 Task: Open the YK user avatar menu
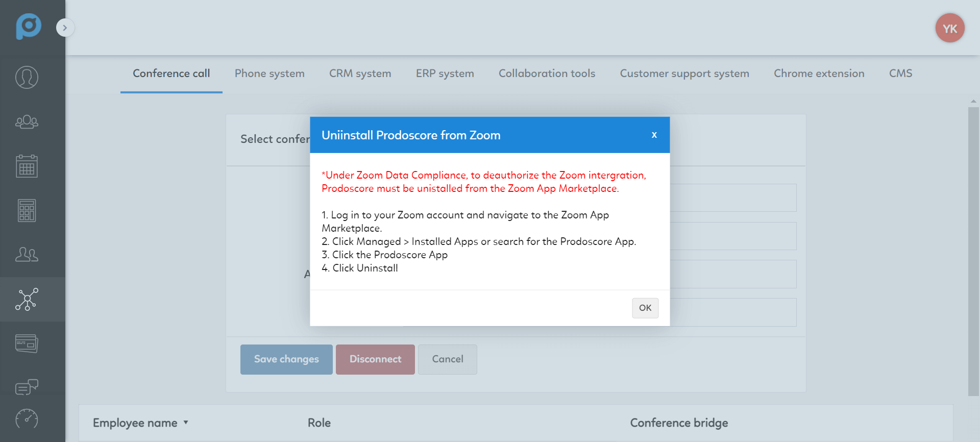point(949,29)
